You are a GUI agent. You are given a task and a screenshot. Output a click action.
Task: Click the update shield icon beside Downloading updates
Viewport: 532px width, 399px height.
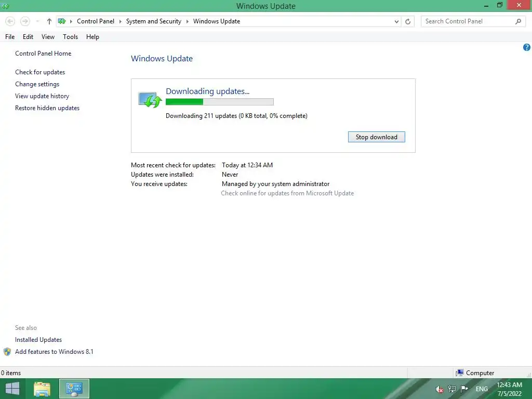(150, 100)
